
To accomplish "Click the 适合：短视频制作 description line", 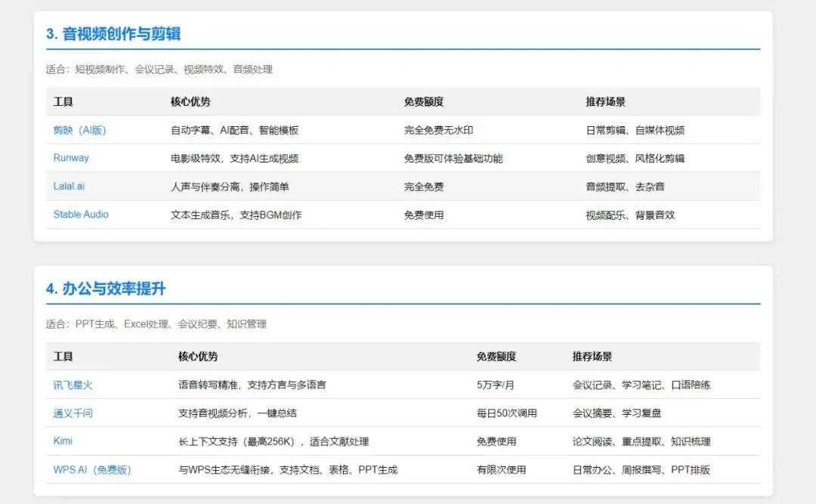I will 159,70.
